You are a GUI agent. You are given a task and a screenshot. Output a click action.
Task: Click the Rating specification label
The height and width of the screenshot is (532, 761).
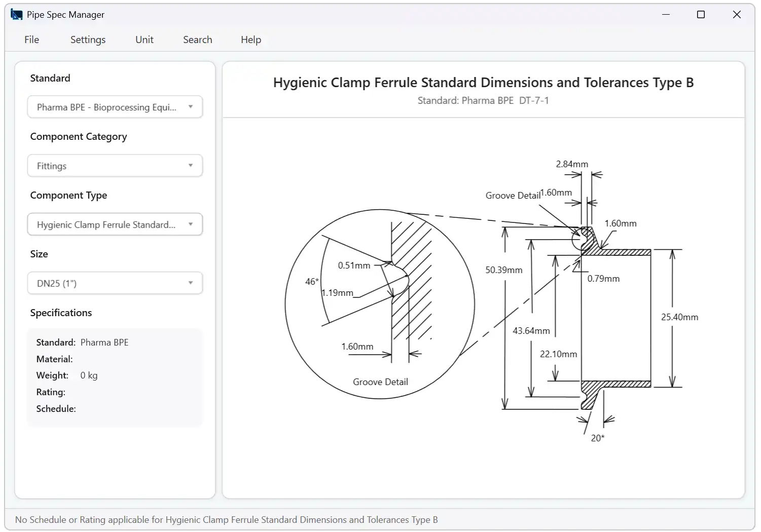[x=51, y=392]
